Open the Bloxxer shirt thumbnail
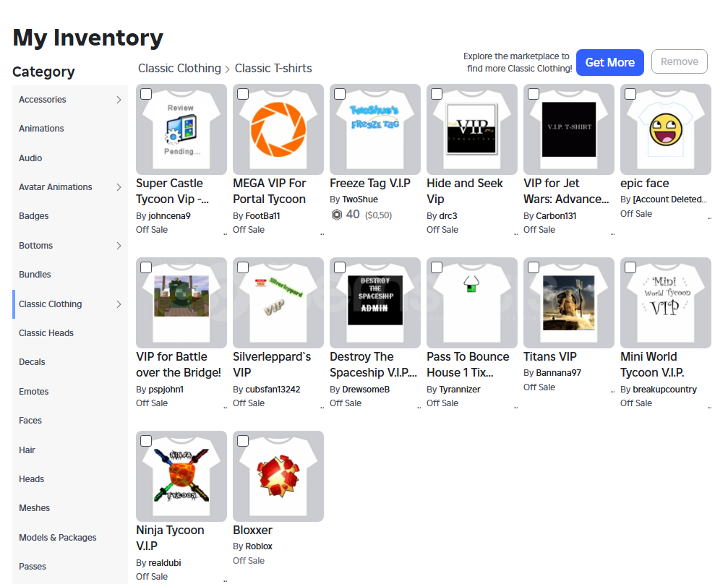Image resolution: width=728 pixels, height=584 pixels. click(x=278, y=476)
